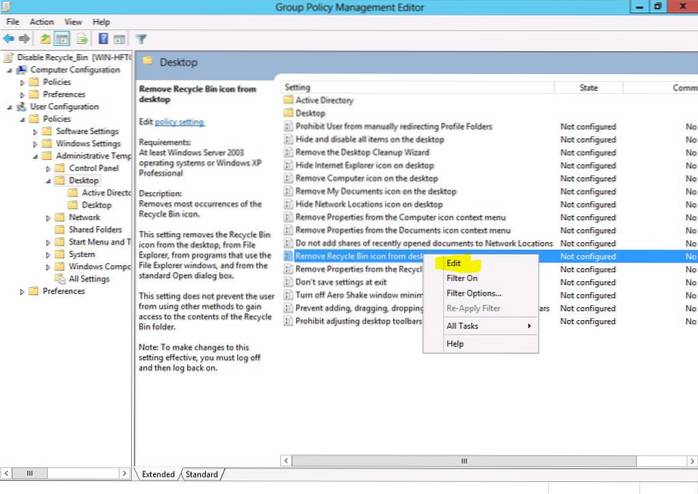Choose Edit from the context menu

pyautogui.click(x=453, y=262)
